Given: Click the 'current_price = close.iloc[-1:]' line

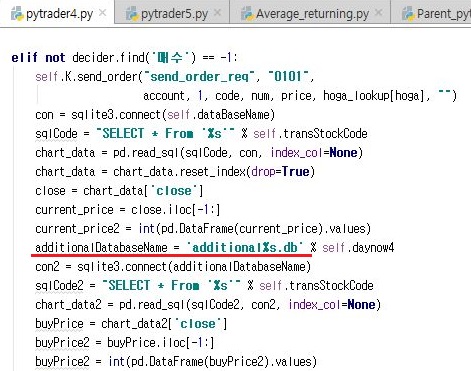Looking at the screenshot, I should pos(128,210).
